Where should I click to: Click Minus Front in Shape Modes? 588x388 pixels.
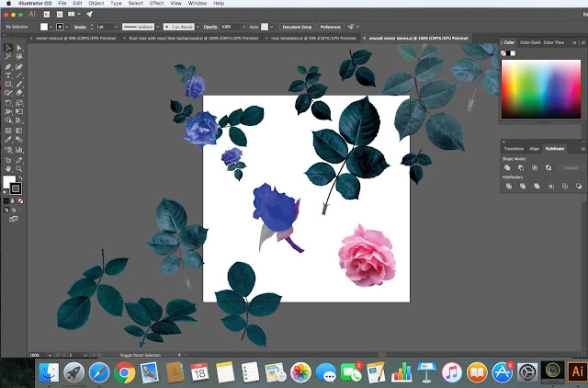pos(521,167)
